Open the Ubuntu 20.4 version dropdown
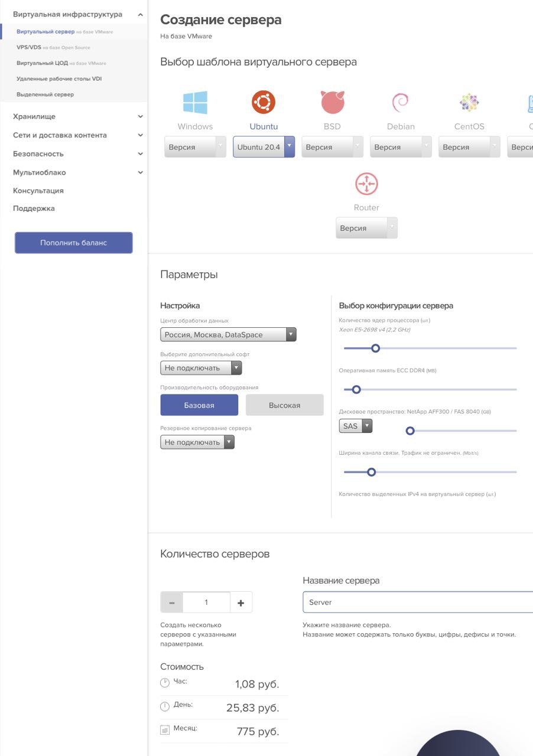The height and width of the screenshot is (756, 533). coord(264,147)
